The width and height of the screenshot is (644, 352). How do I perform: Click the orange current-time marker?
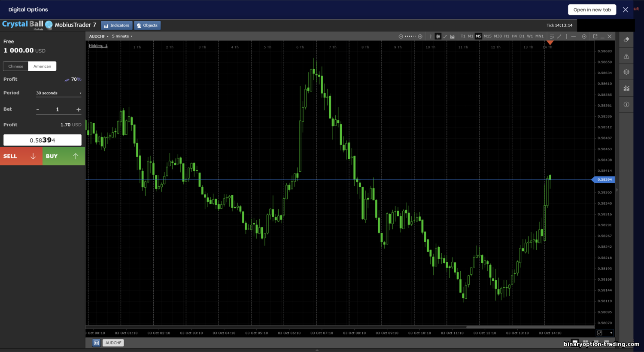click(x=550, y=42)
